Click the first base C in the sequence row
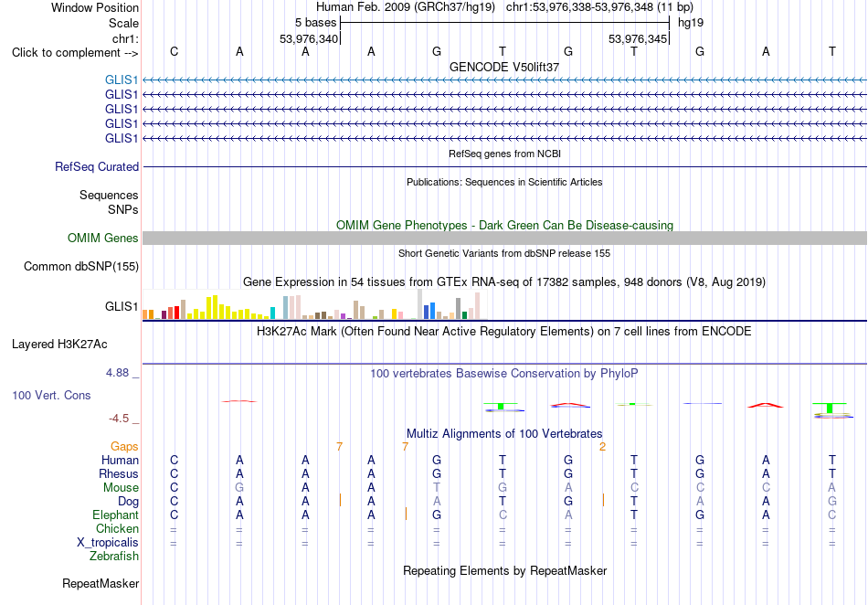The width and height of the screenshot is (868, 605). pyautogui.click(x=174, y=51)
